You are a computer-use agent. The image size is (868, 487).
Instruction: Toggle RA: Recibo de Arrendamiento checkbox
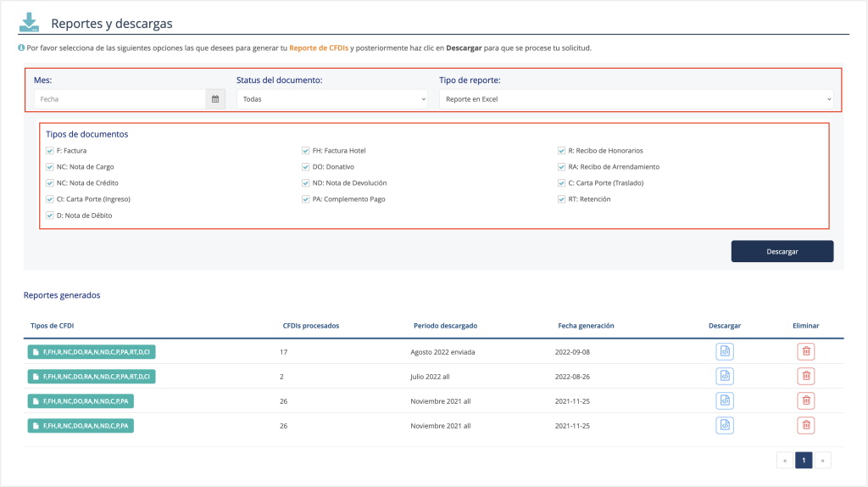[x=561, y=167]
